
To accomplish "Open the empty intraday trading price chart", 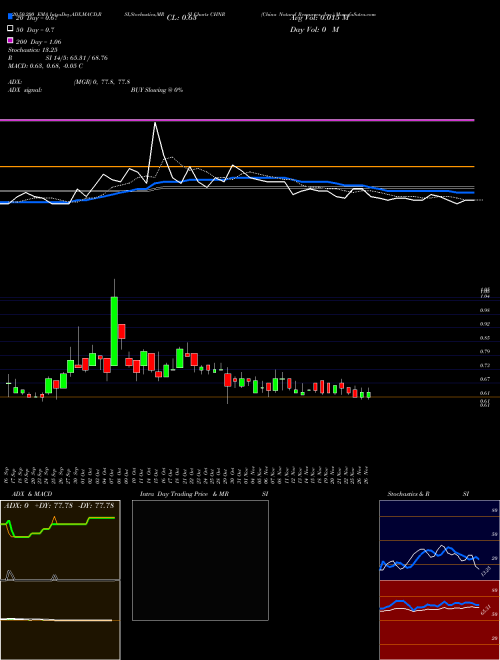I will click(x=200, y=560).
